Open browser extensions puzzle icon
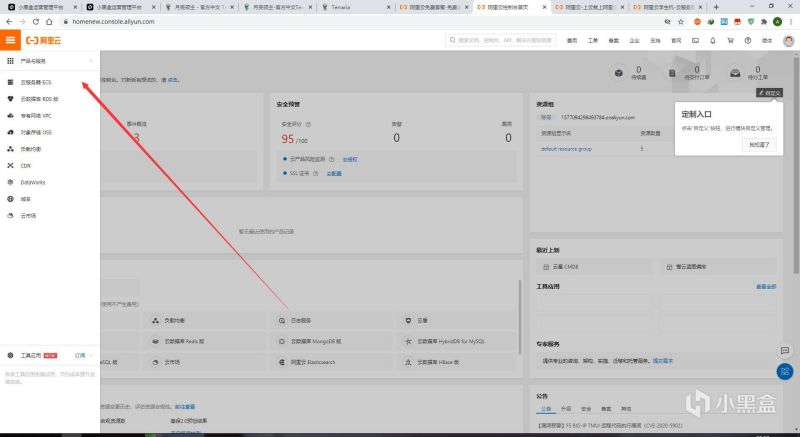 764,22
